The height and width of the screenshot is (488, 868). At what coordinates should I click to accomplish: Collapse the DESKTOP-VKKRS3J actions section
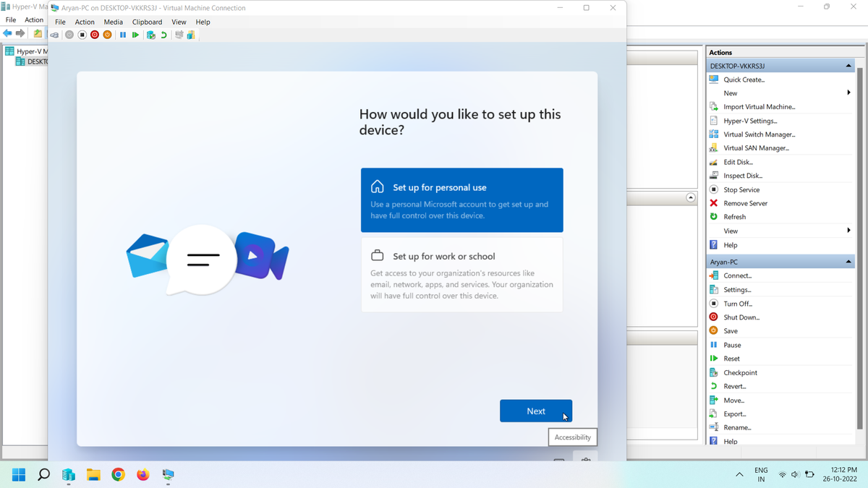848,66
